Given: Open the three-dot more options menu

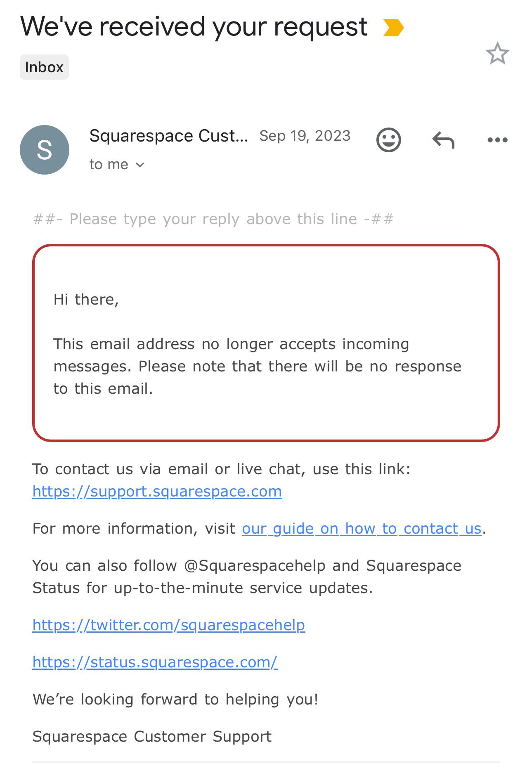Looking at the screenshot, I should pos(497,140).
